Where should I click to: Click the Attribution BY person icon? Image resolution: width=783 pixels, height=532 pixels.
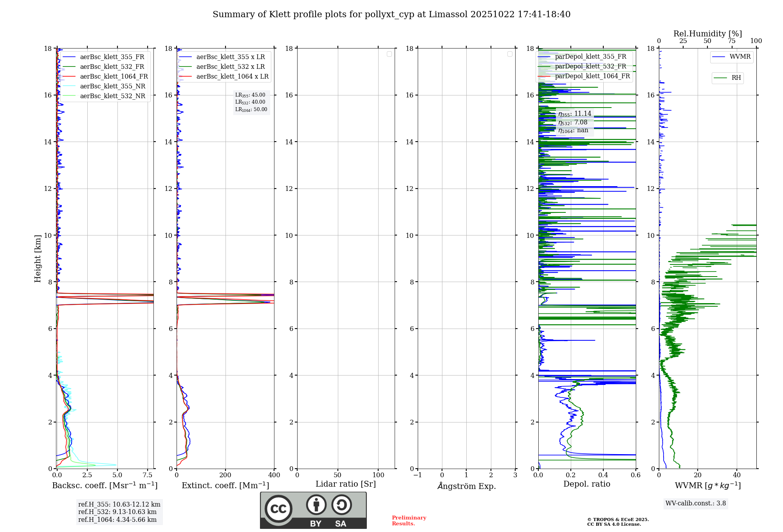316,505
